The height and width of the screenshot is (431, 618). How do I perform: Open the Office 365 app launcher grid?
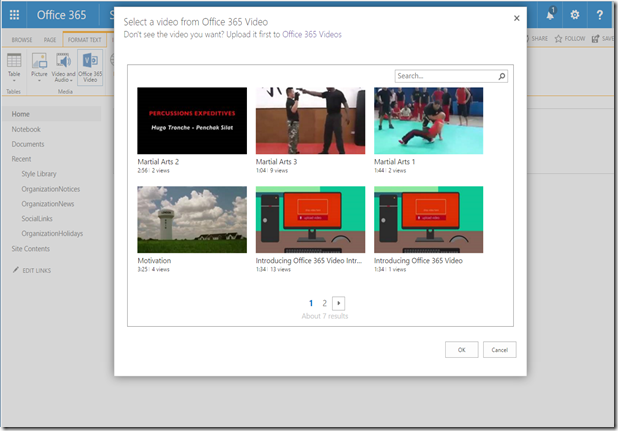14,15
